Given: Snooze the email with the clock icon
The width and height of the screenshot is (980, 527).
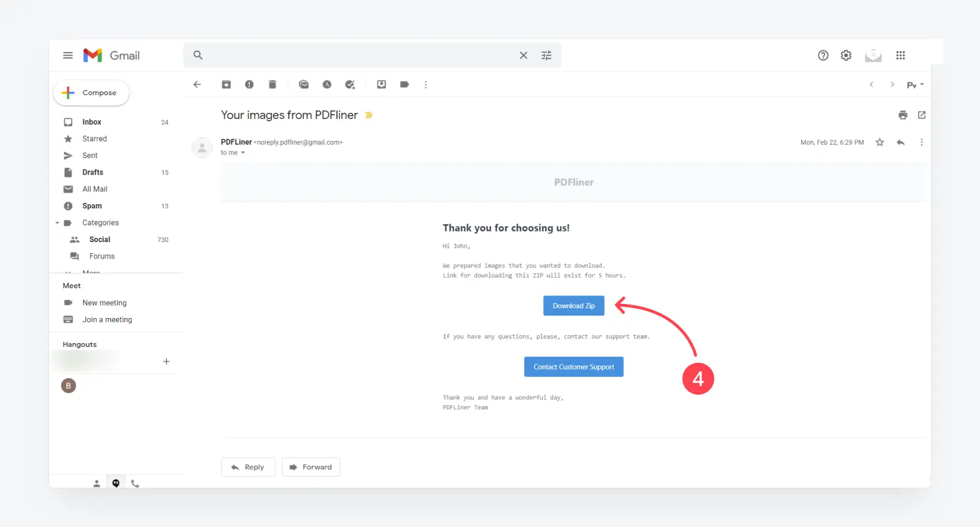Looking at the screenshot, I should 327,85.
